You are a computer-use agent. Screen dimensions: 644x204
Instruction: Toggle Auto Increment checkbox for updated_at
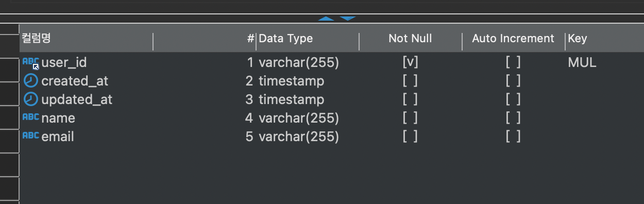pos(513,99)
